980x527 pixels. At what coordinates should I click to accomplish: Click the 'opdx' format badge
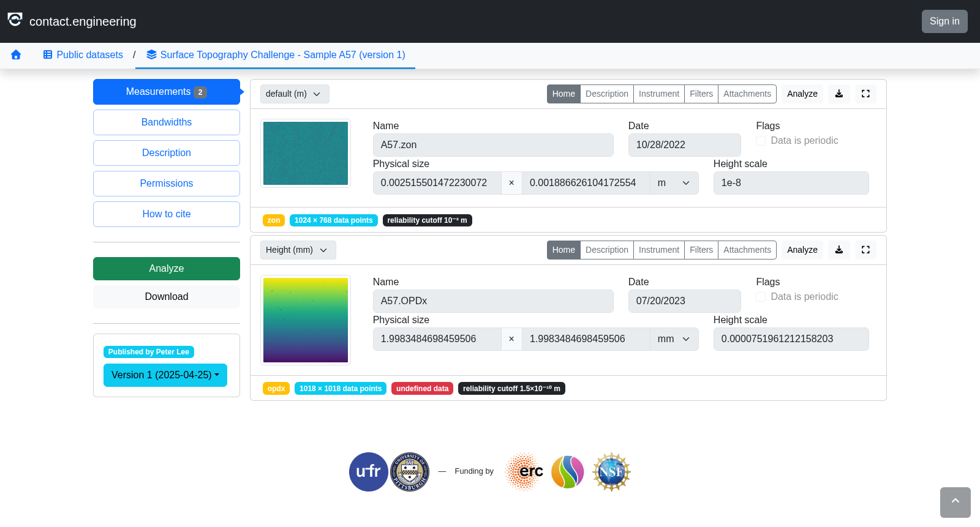click(276, 389)
